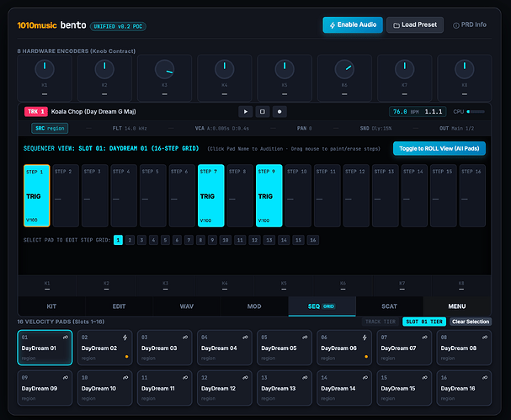Image resolution: width=511 pixels, height=420 pixels.
Task: Select the SEQ GRID tab
Action: 322,306
